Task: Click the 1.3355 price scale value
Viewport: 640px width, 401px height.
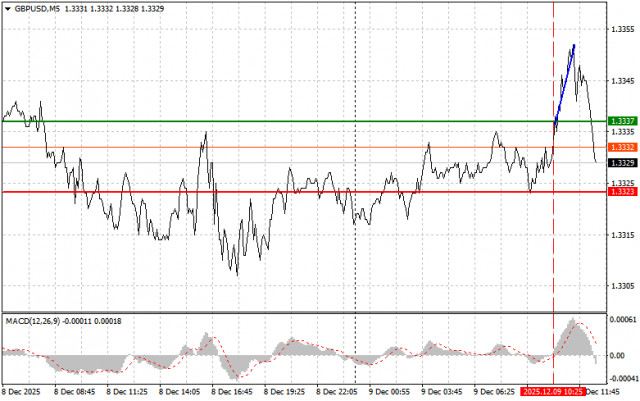Action: [x=622, y=29]
